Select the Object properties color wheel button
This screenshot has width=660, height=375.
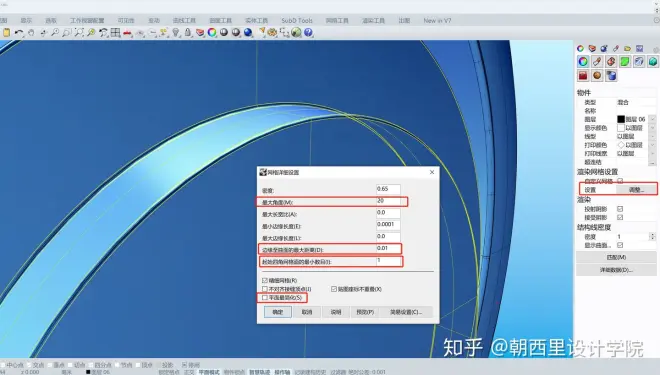[583, 62]
